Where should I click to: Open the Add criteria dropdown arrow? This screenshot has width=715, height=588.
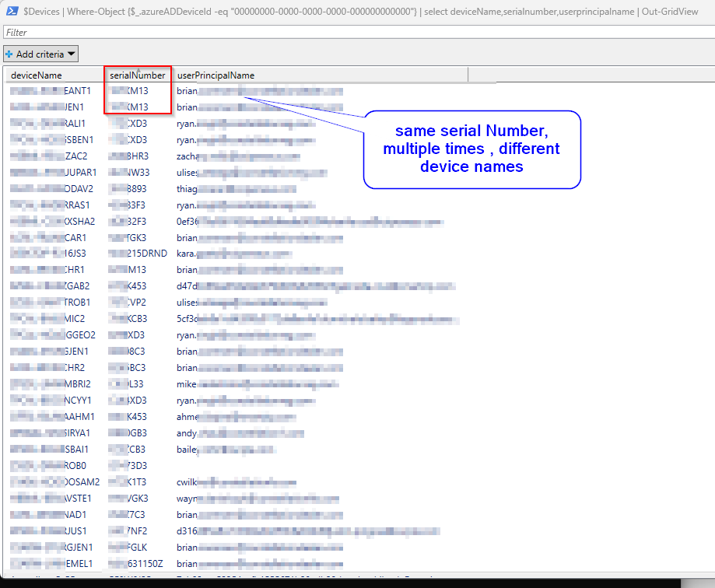coord(72,54)
